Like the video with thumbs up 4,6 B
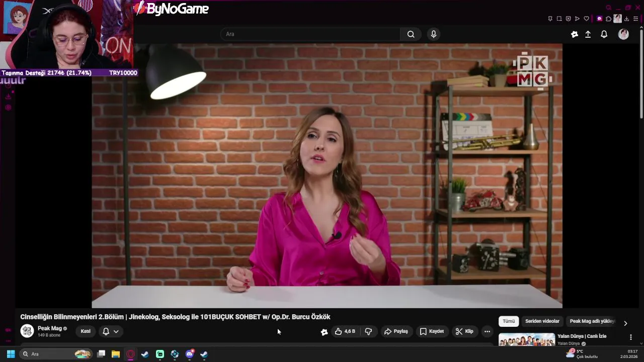The height and width of the screenshot is (362, 644). (345, 331)
